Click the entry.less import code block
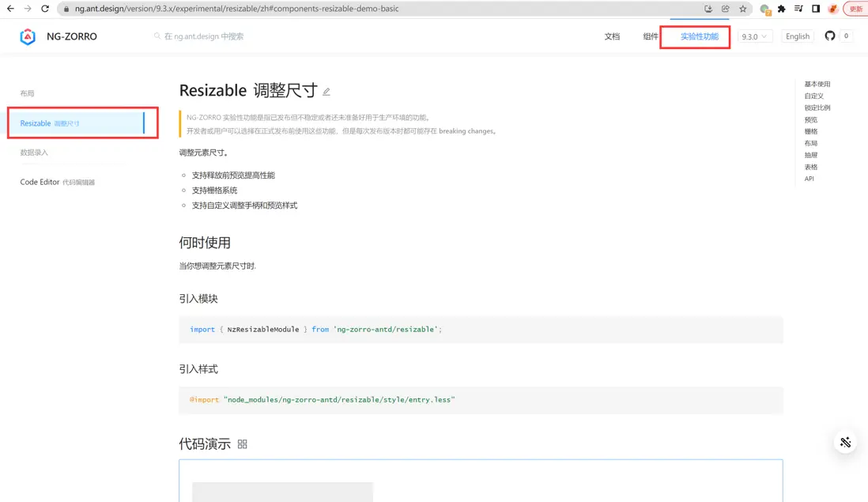Image resolution: width=868 pixels, height=502 pixels. point(481,399)
